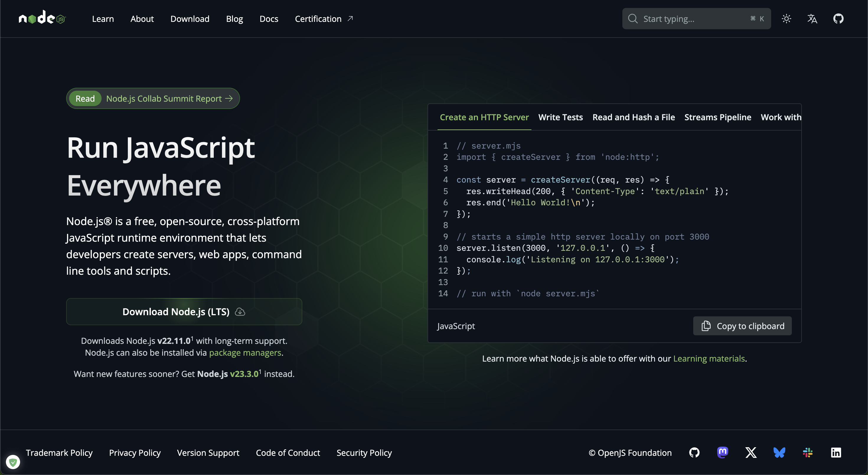Switch to the Write Tests code tab
This screenshot has height=475, width=868.
560,117
